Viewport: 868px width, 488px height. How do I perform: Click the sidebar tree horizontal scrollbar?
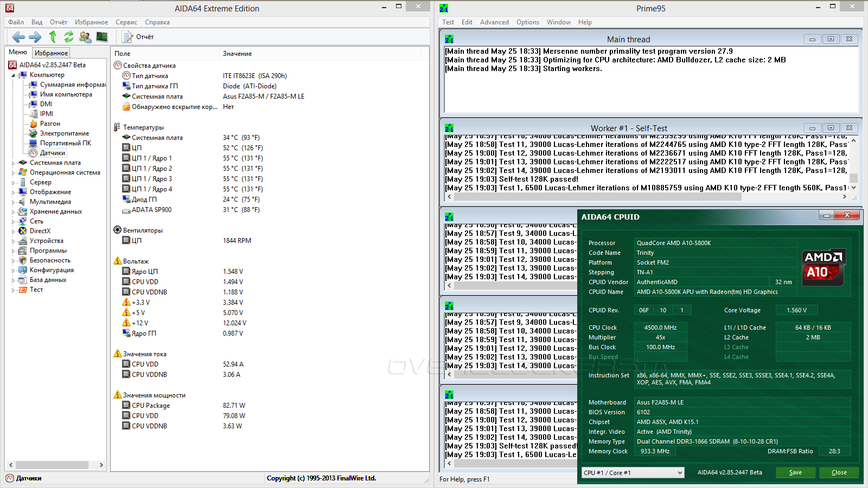[52, 465]
